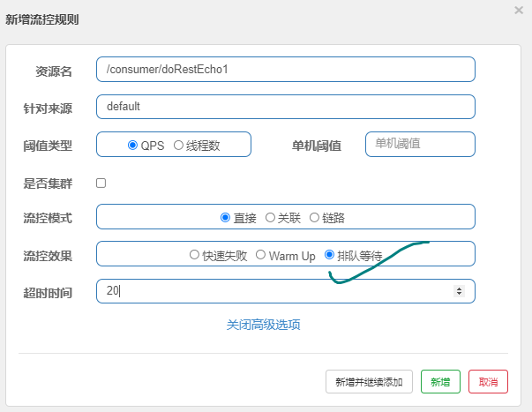The width and height of the screenshot is (532, 412).
Task: Click the 超时时间 spinner arrows
Action: pos(459,291)
